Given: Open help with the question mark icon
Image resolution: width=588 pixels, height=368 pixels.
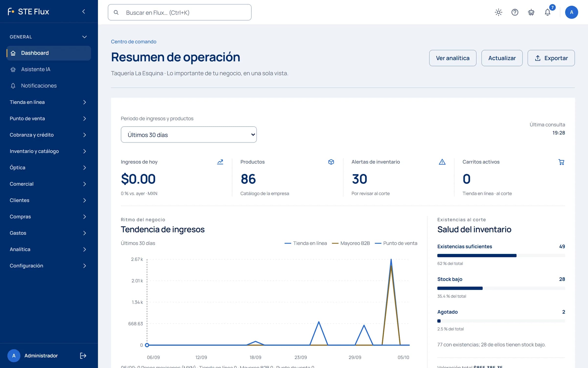Looking at the screenshot, I should [x=515, y=12].
